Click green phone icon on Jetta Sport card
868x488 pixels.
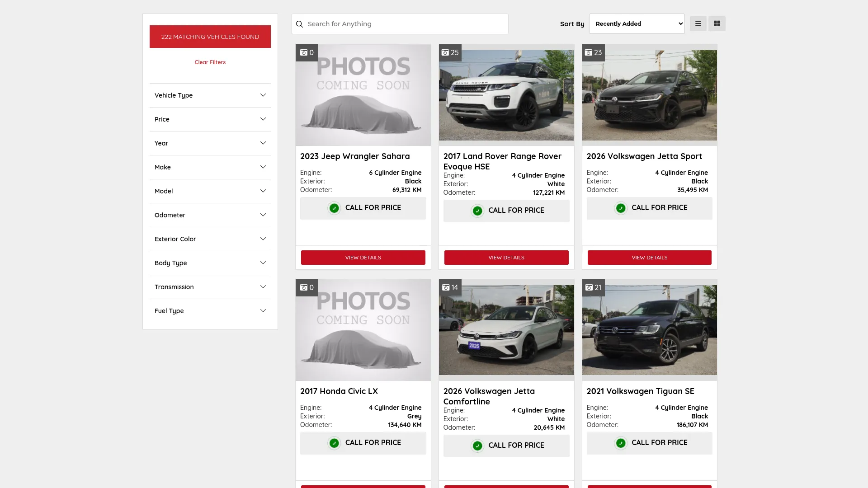click(x=621, y=208)
